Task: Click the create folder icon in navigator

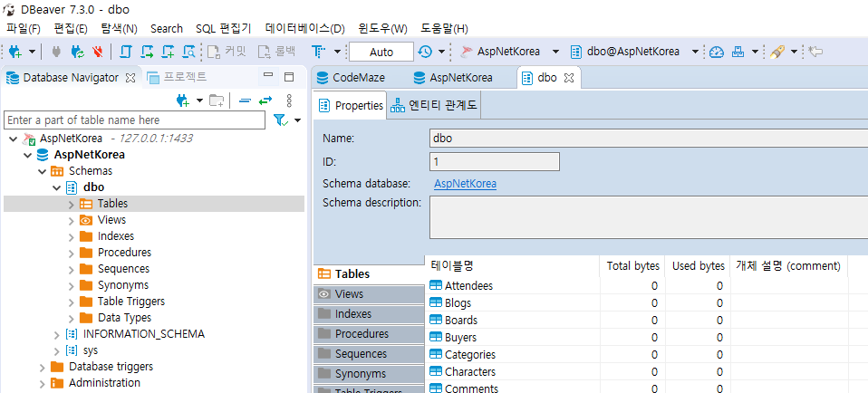Action: point(216,101)
